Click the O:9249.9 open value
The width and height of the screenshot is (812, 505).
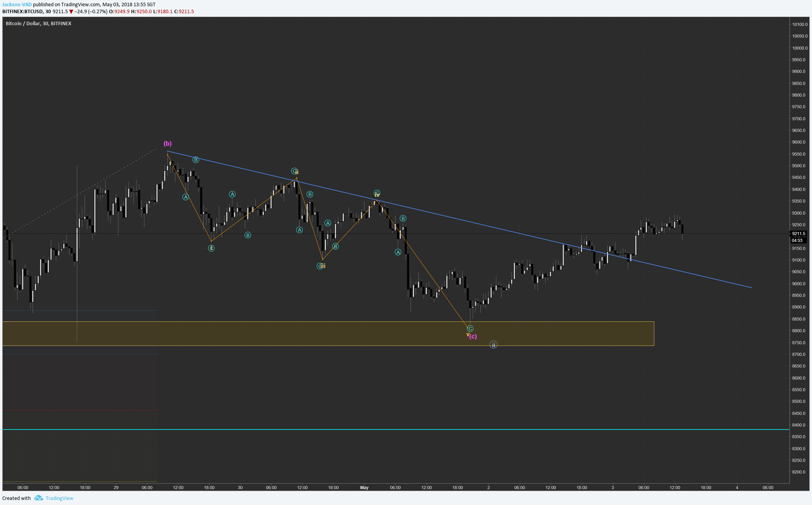point(119,12)
